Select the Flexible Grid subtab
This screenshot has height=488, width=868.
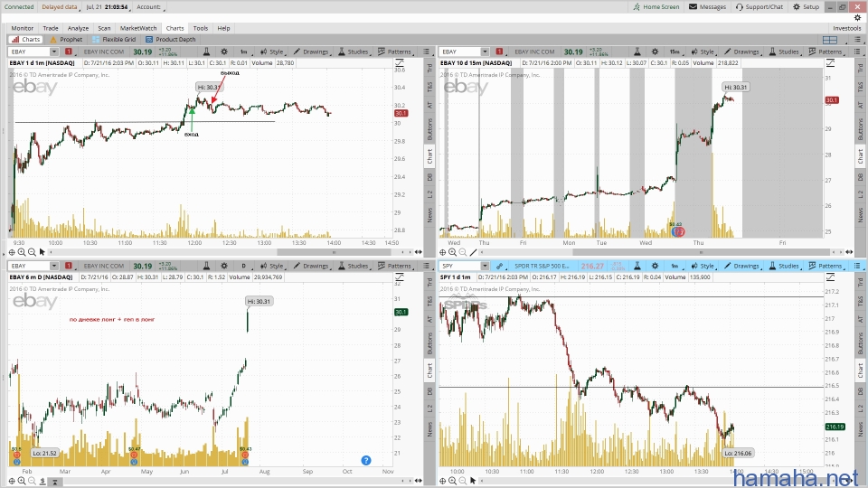click(114, 39)
